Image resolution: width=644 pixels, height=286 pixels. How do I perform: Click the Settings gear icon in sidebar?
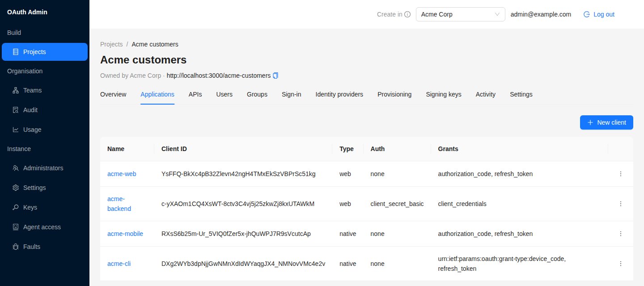pyautogui.click(x=16, y=188)
